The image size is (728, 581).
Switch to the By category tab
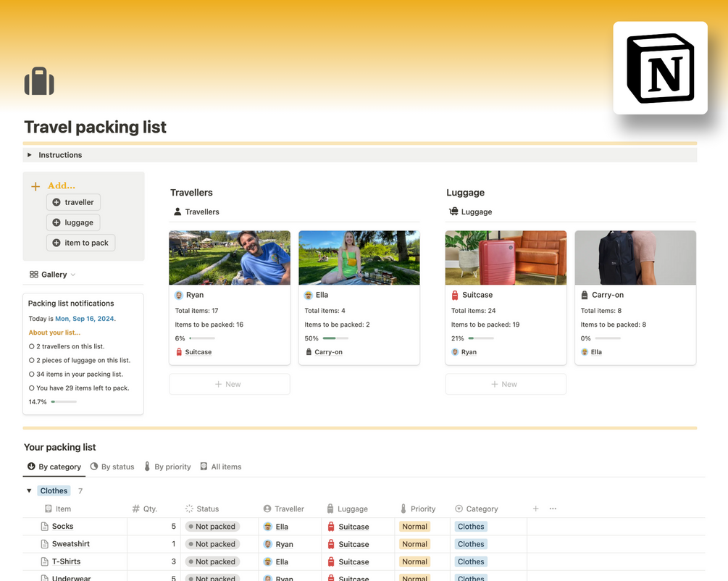tap(54, 467)
